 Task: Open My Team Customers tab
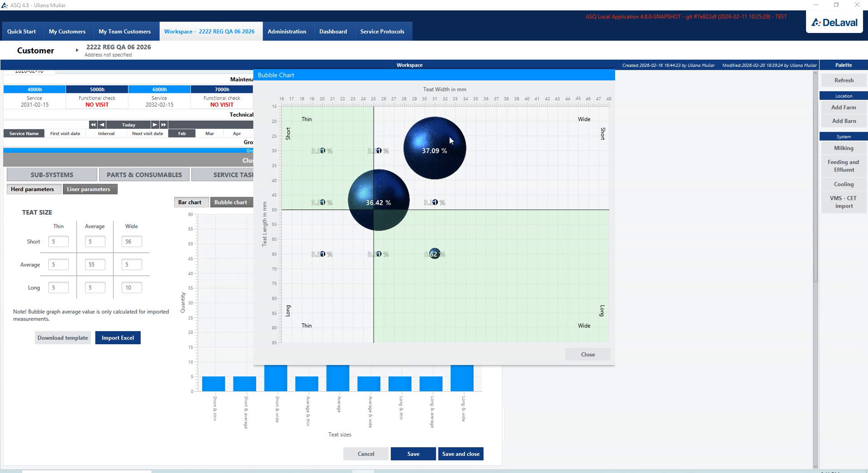(124, 31)
